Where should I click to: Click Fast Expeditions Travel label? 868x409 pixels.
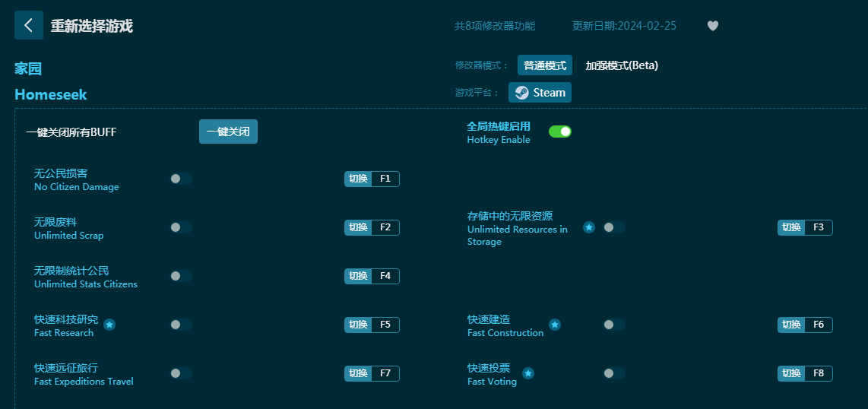[84, 382]
